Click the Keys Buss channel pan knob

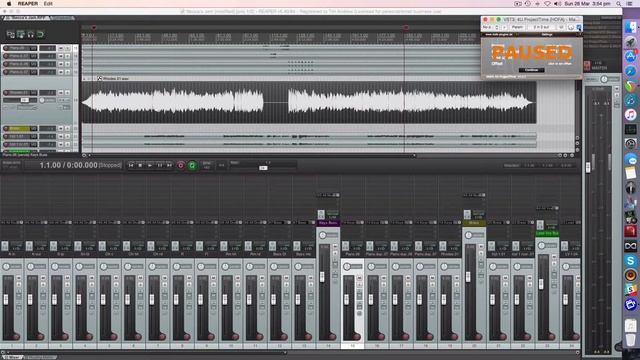click(323, 236)
